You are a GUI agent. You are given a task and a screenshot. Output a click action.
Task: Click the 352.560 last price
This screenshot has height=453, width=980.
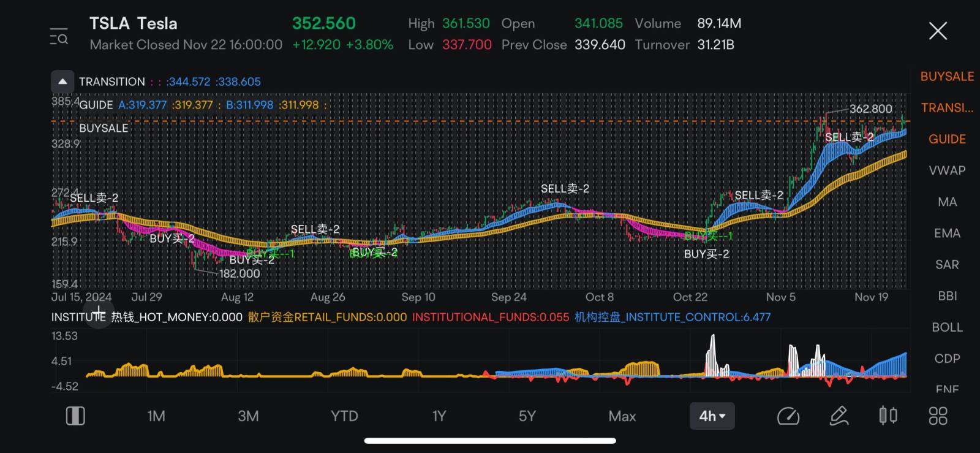pyautogui.click(x=323, y=23)
